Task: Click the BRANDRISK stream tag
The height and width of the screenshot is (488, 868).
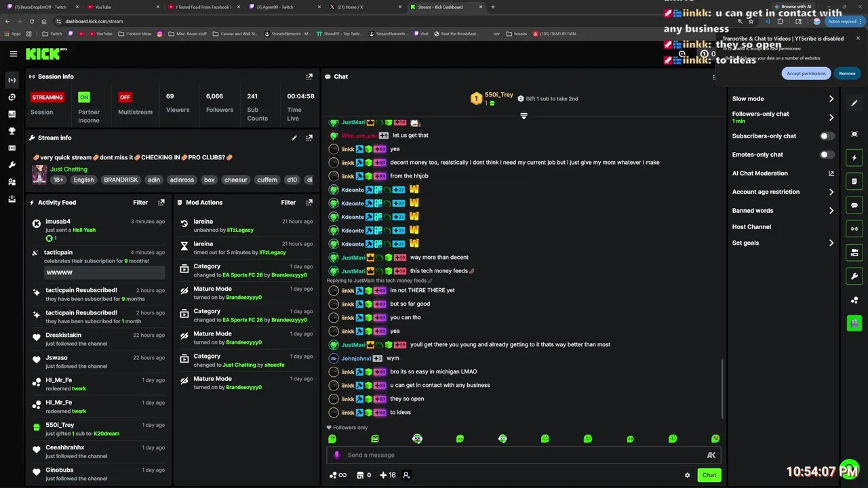Action: pos(120,180)
